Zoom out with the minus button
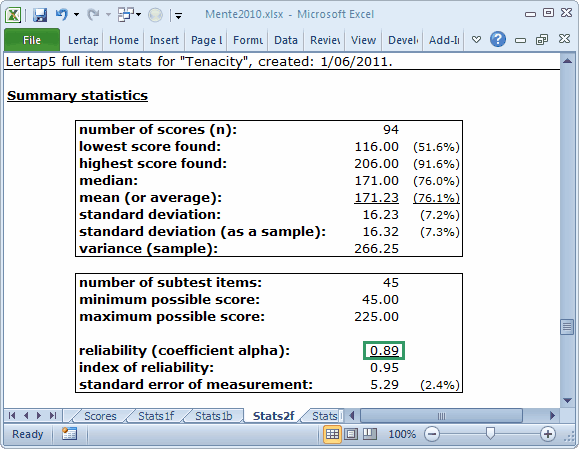This screenshot has width=579, height=449. [x=432, y=434]
